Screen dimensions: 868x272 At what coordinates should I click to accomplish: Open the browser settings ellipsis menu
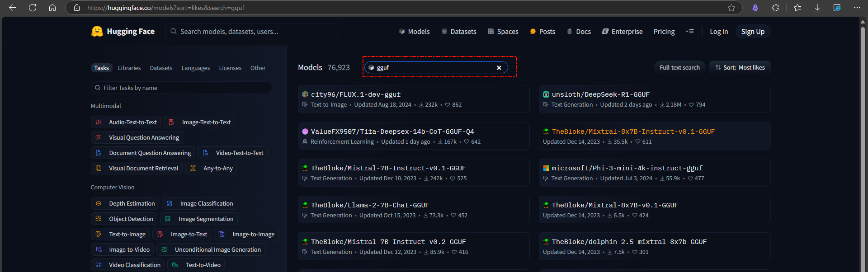click(x=857, y=8)
